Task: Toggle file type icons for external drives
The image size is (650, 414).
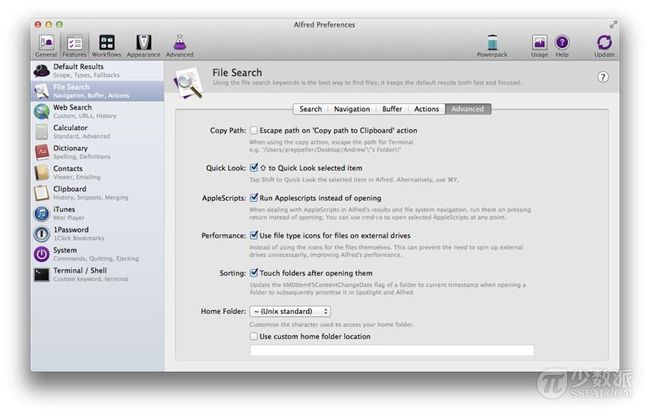Action: tap(254, 235)
